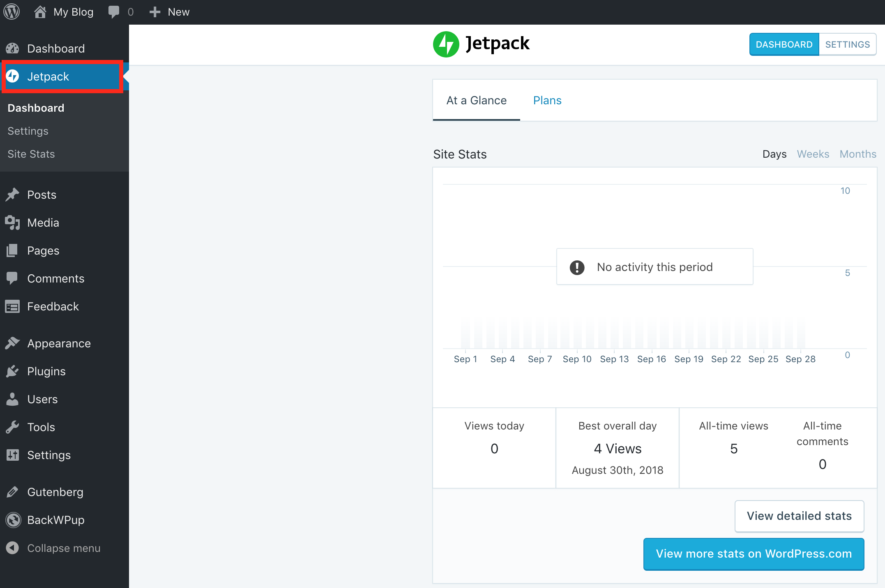Switch the stats view to Months
Image resolution: width=885 pixels, height=588 pixels.
pyautogui.click(x=857, y=154)
